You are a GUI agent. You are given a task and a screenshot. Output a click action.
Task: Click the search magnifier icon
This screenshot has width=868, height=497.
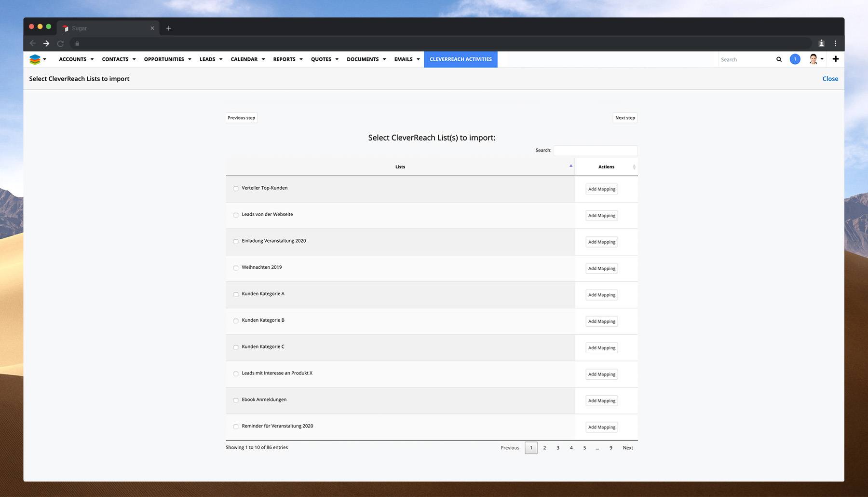[779, 59]
